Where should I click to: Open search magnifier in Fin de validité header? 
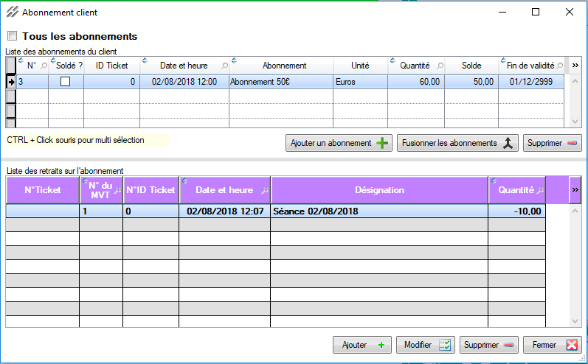point(560,66)
